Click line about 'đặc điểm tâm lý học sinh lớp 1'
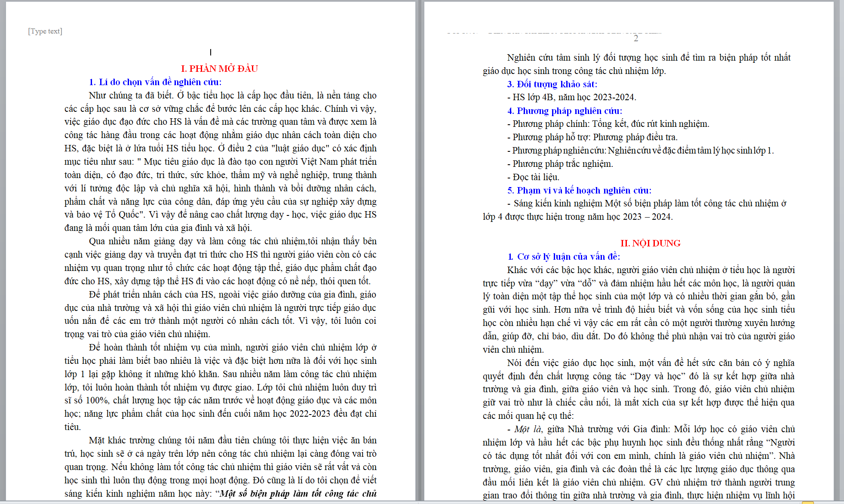844x504 pixels. pos(640,151)
